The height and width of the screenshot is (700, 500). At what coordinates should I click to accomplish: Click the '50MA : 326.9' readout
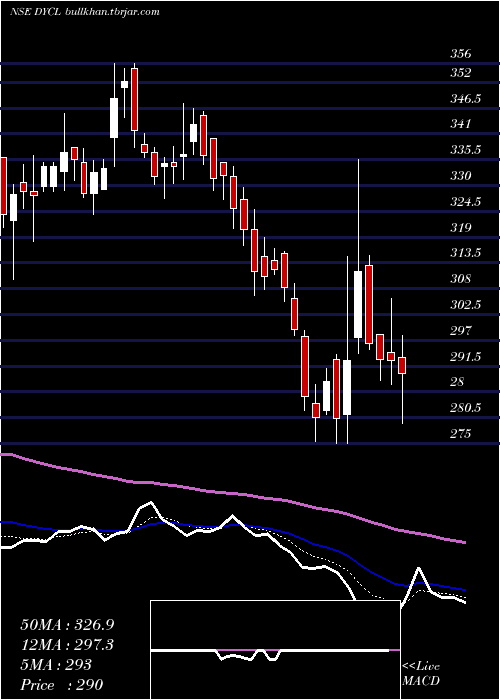click(x=65, y=625)
